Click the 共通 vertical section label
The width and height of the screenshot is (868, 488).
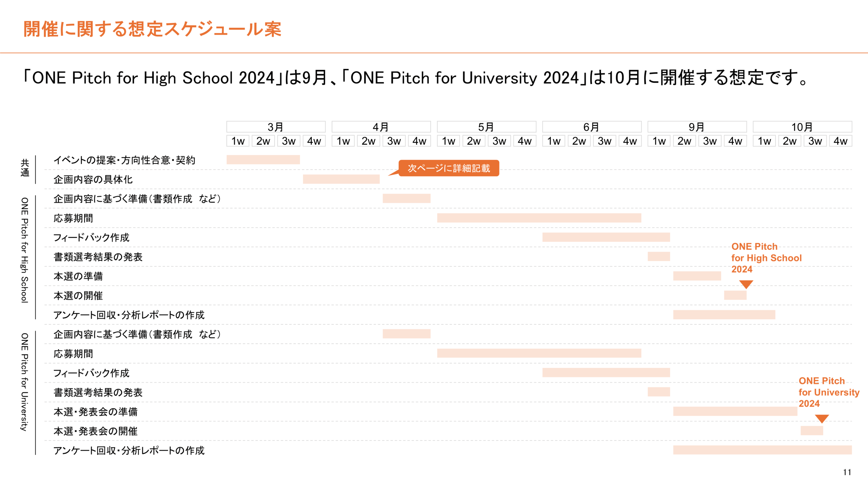(x=25, y=168)
